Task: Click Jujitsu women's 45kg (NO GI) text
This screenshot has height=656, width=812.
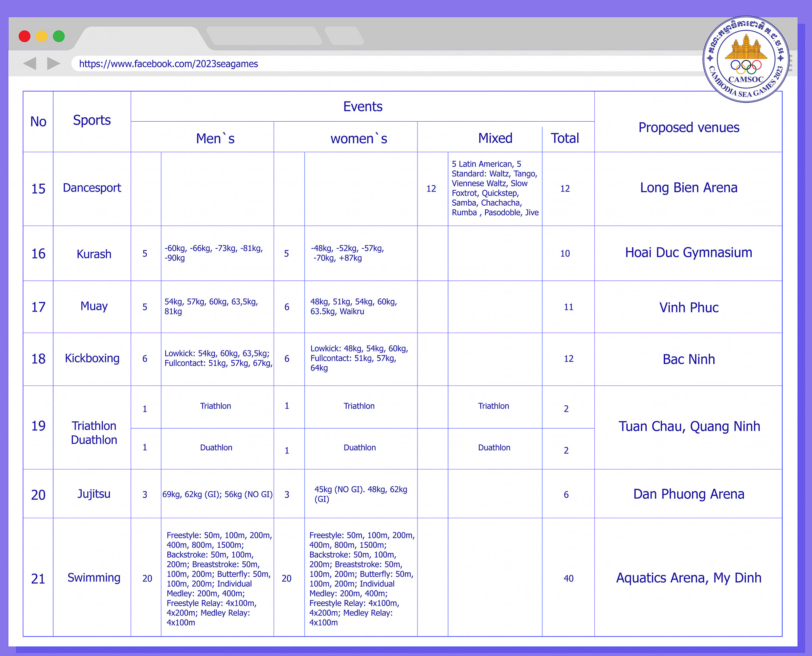Action: point(361,494)
